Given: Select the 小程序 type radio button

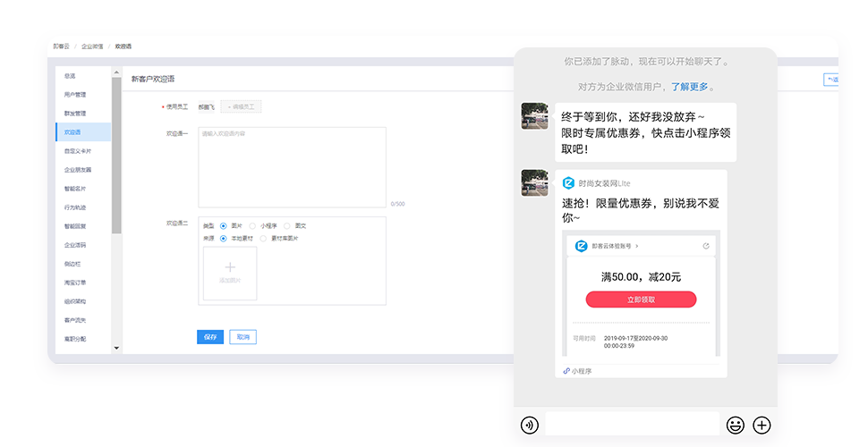Looking at the screenshot, I should (x=252, y=226).
